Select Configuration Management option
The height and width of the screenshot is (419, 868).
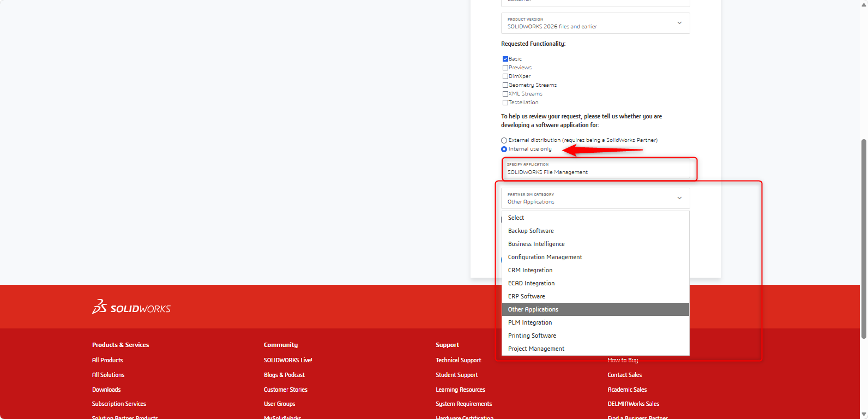595,257
